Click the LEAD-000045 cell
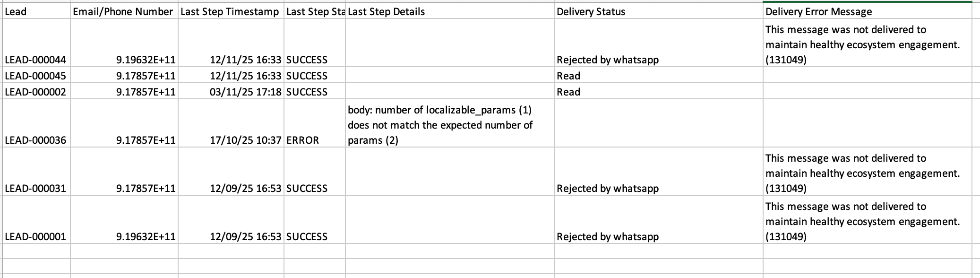Viewport: 980px width, 278px height. click(36, 76)
